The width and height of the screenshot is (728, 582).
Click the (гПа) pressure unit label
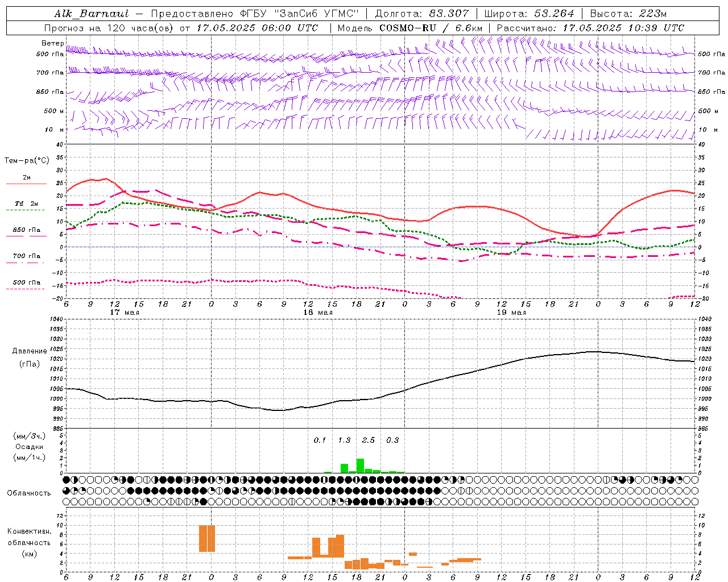click(30, 364)
